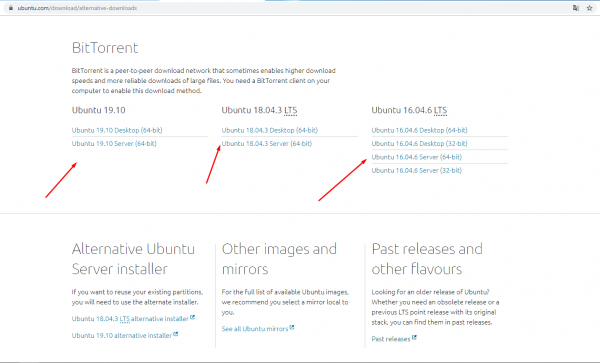Get Ubuntu 16.04.6 Desktop (32-bit) torrent
This screenshot has height=363, width=600.
tap(419, 143)
